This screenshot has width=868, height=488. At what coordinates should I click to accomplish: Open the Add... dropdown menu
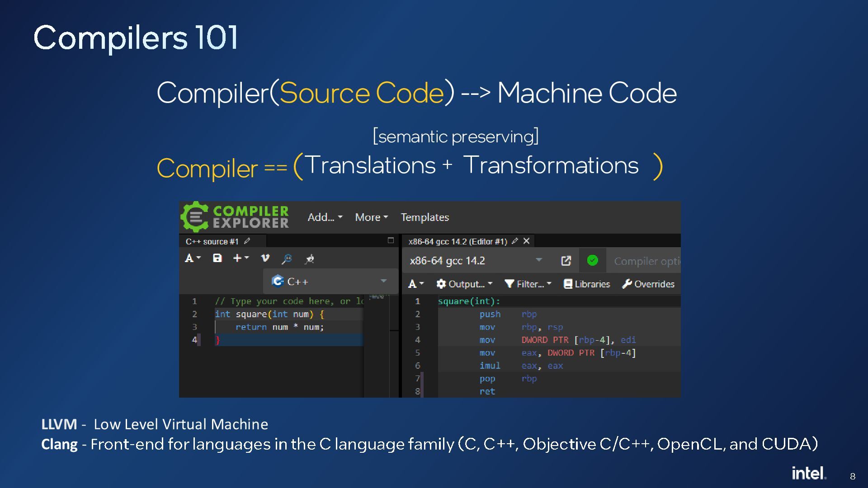point(325,217)
